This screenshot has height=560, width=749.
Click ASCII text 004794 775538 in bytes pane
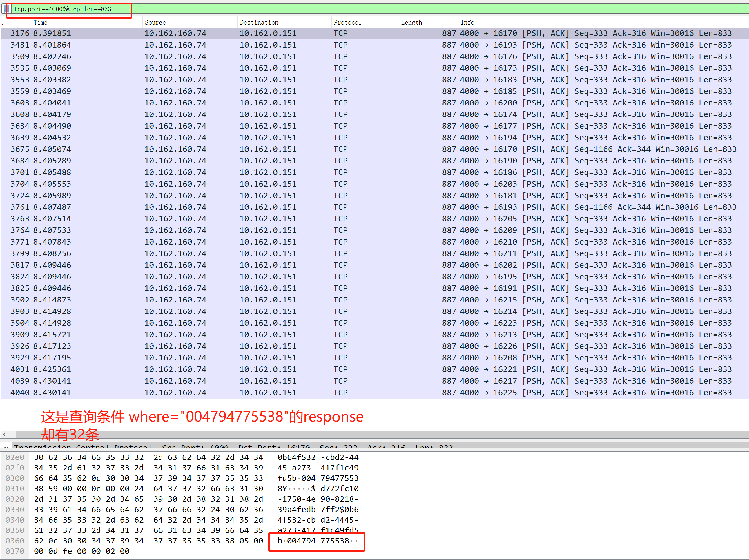(x=318, y=541)
